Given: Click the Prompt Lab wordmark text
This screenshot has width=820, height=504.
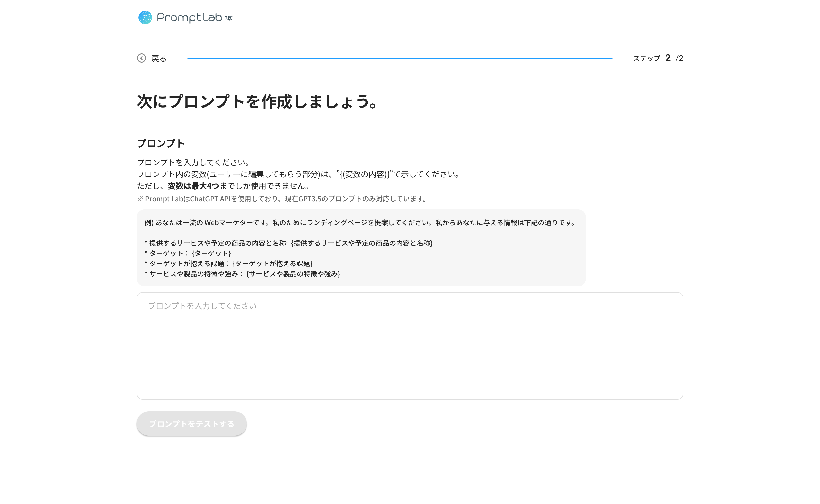Looking at the screenshot, I should pos(189,18).
